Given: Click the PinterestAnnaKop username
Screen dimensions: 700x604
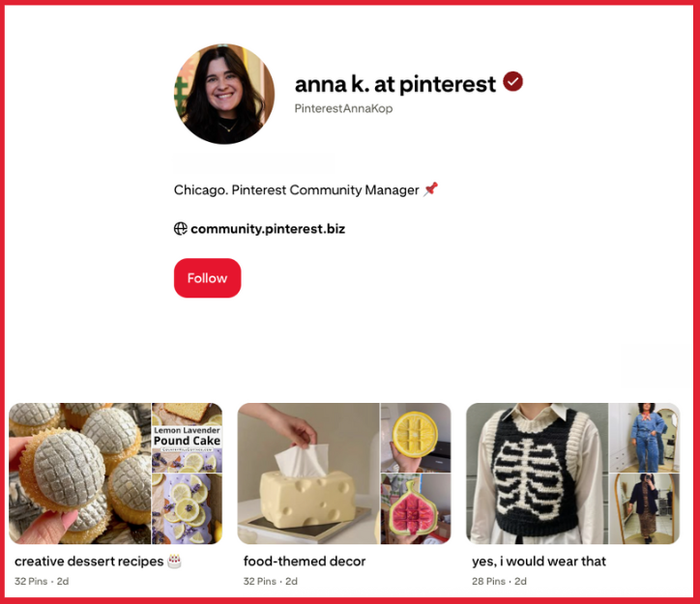Looking at the screenshot, I should [343, 108].
